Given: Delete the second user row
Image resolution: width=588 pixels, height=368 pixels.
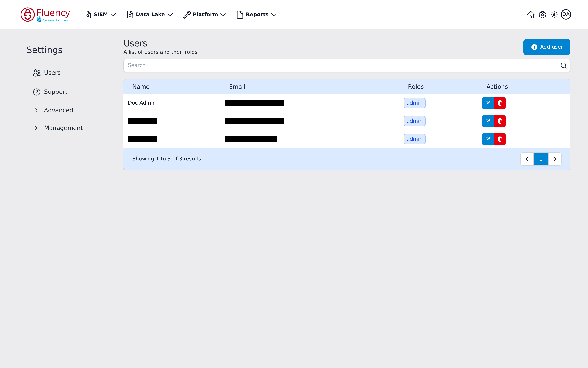Looking at the screenshot, I should click(x=500, y=121).
